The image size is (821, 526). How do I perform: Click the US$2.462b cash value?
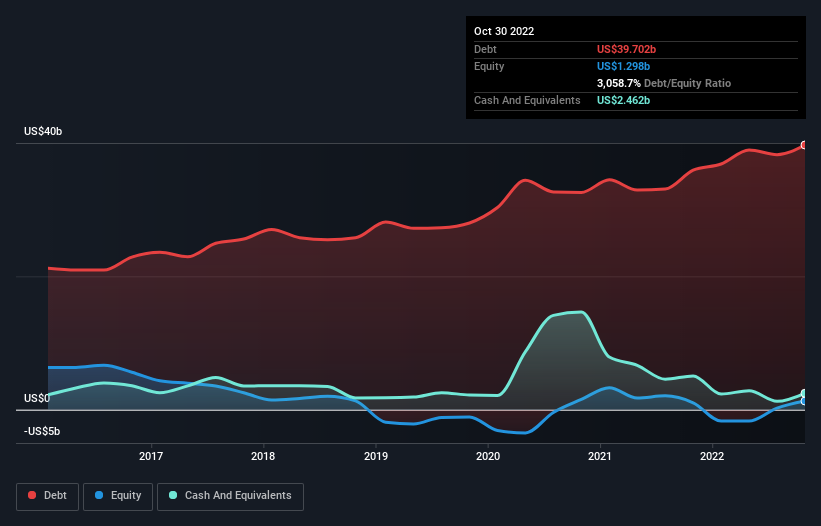pyautogui.click(x=623, y=100)
